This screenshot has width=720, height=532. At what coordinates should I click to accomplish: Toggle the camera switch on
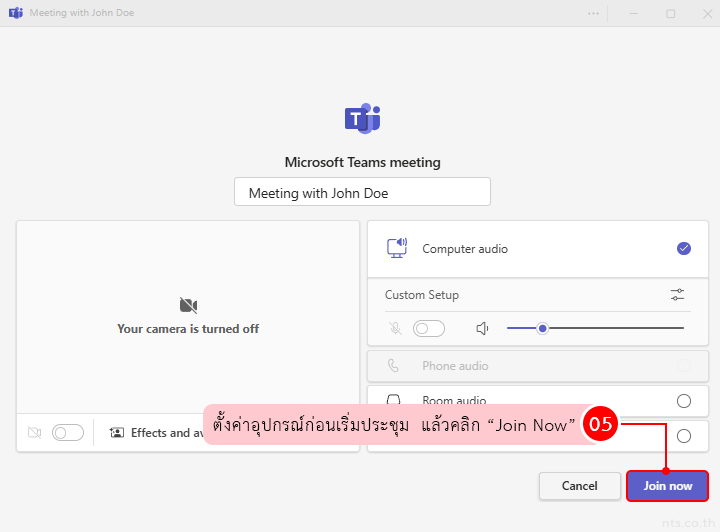68,432
